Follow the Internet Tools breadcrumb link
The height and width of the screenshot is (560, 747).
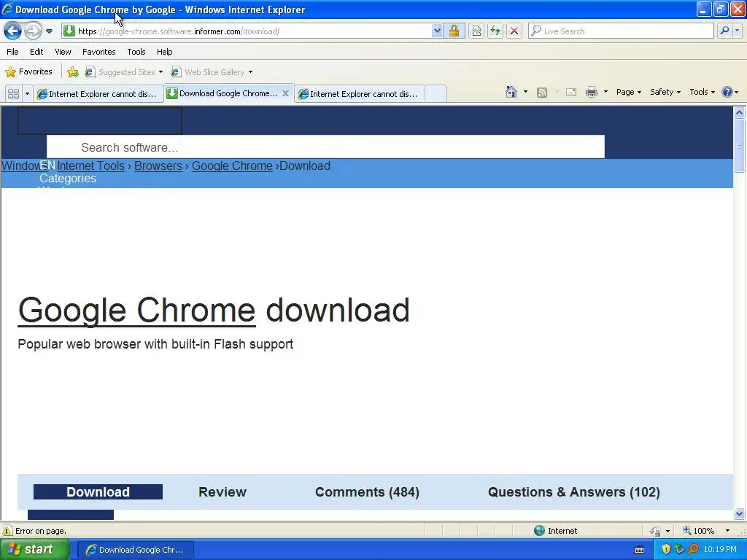pyautogui.click(x=90, y=166)
